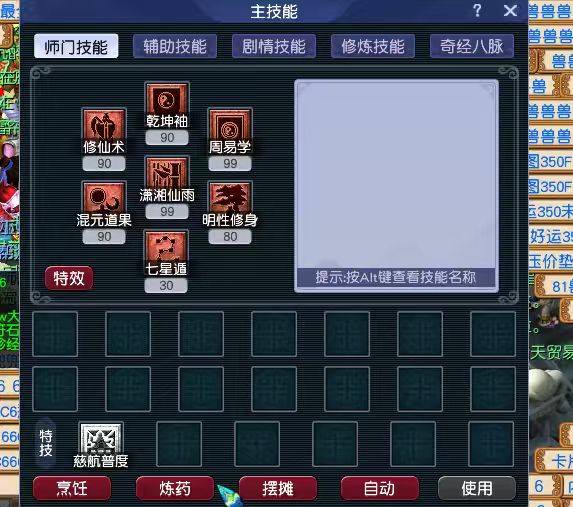This screenshot has height=507, width=573.
Task: Open the question mark help icon
Action: (x=477, y=11)
